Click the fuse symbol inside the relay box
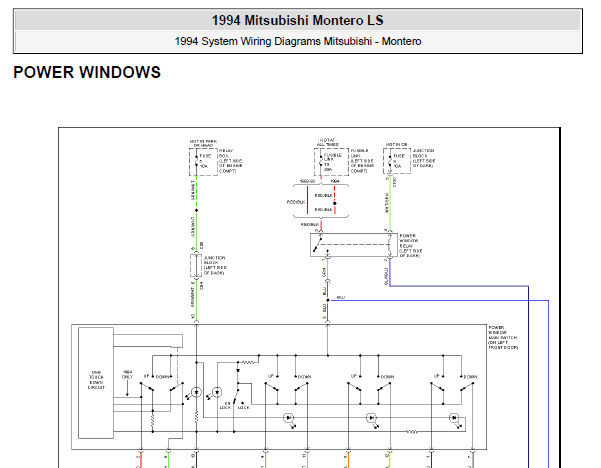 click(196, 162)
